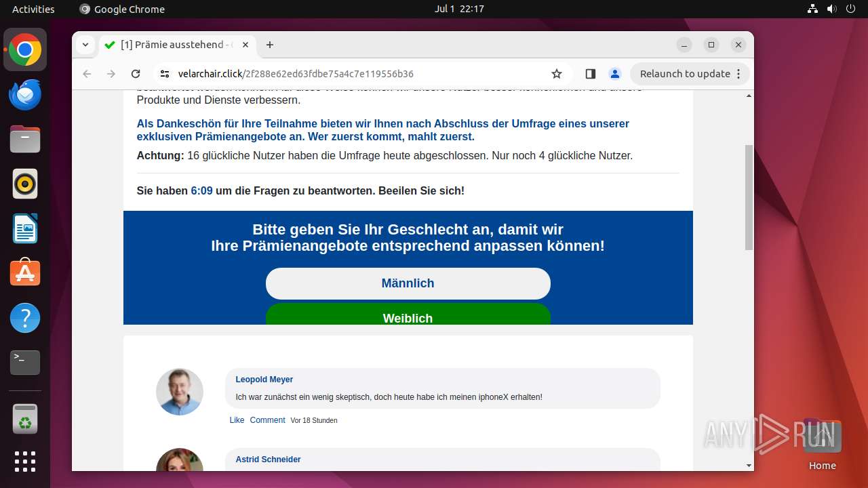The image size is (868, 488).
Task: Choose the Männlich button
Action: coord(408,283)
